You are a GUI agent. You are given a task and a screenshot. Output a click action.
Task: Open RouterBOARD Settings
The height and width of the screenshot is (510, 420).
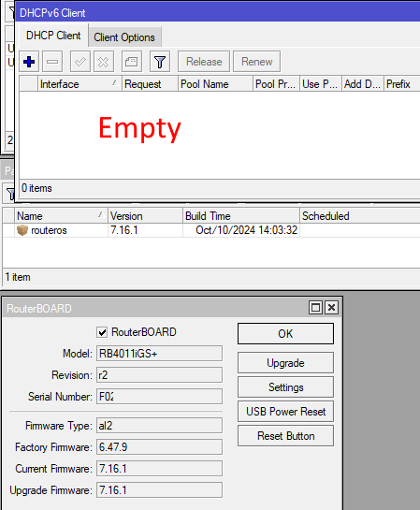(x=285, y=387)
